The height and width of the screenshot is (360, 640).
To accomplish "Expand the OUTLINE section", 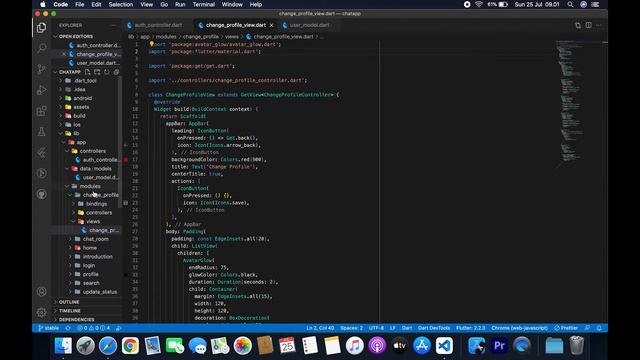I will pos(87,302).
